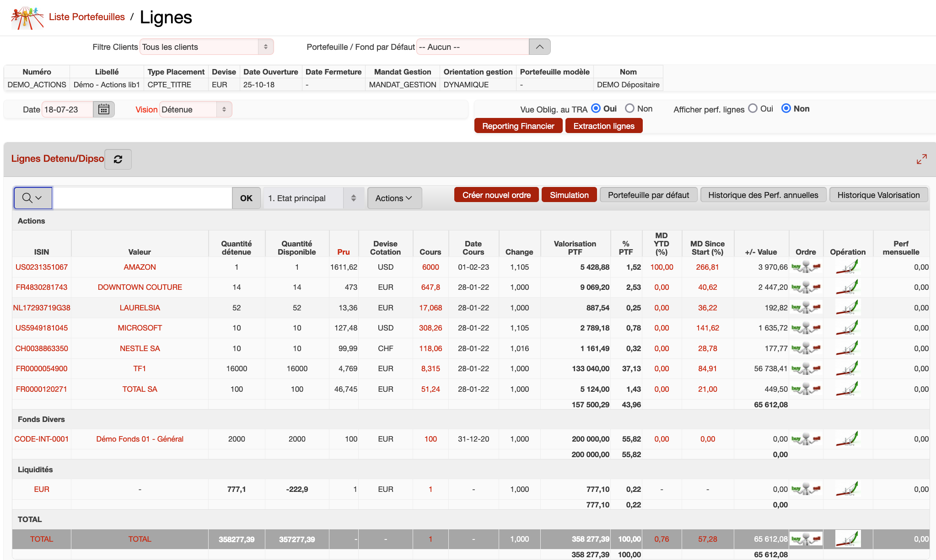Open the Filtre Clients dropdown
The height and width of the screenshot is (560, 936).
pos(206,47)
